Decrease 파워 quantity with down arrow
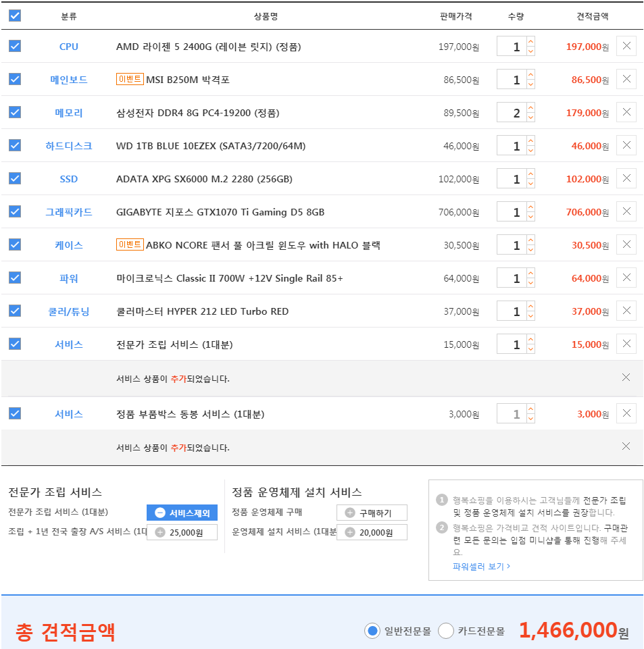644x649 pixels. [530, 283]
